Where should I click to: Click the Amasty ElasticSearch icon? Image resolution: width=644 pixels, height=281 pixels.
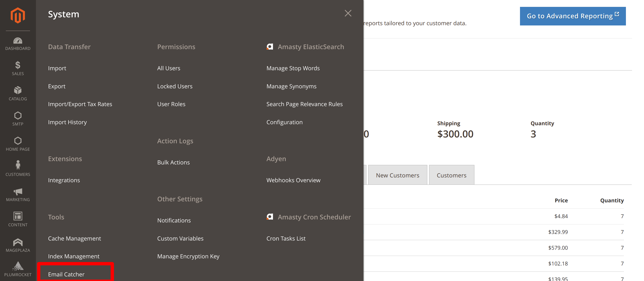[270, 47]
